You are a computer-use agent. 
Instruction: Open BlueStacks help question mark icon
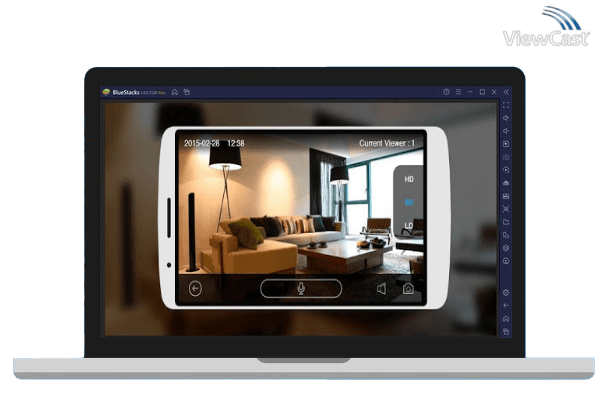coord(446,92)
